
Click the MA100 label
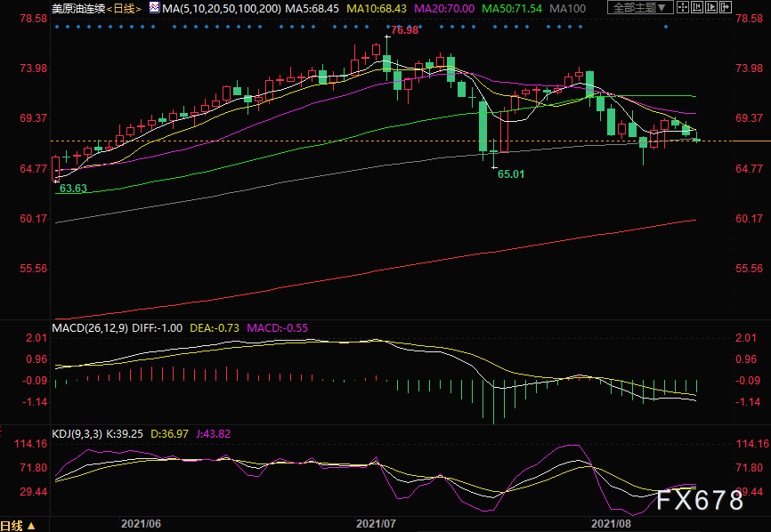point(567,8)
